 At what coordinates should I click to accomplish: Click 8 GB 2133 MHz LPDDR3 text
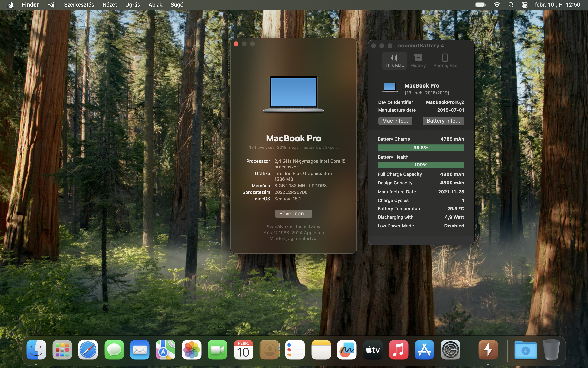pos(300,186)
